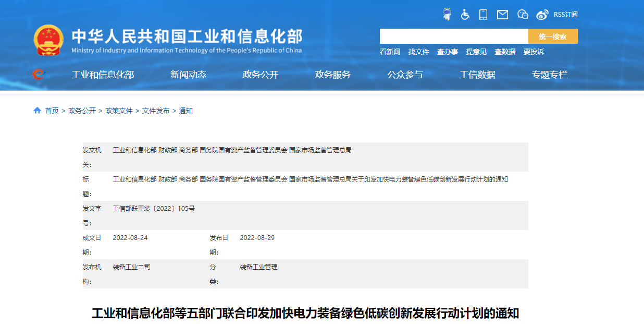Open the 新闻动态 navigation menu
The height and width of the screenshot is (324, 644).
click(x=188, y=75)
